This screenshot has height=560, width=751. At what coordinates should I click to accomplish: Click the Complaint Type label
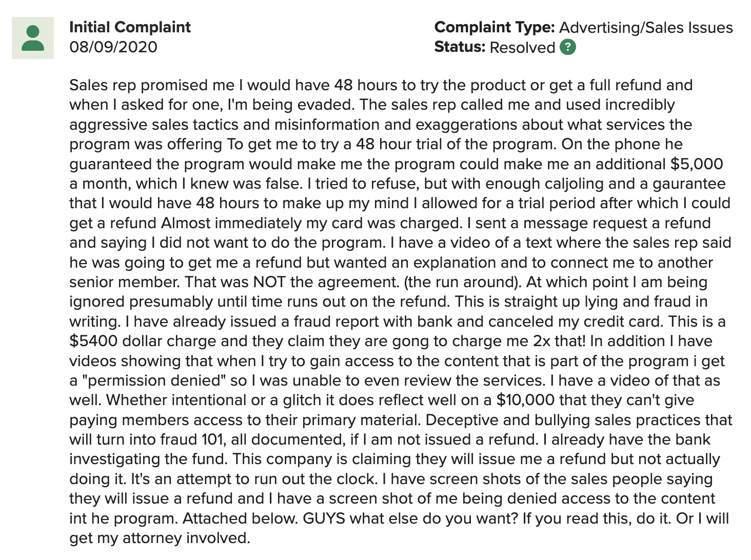(x=495, y=27)
